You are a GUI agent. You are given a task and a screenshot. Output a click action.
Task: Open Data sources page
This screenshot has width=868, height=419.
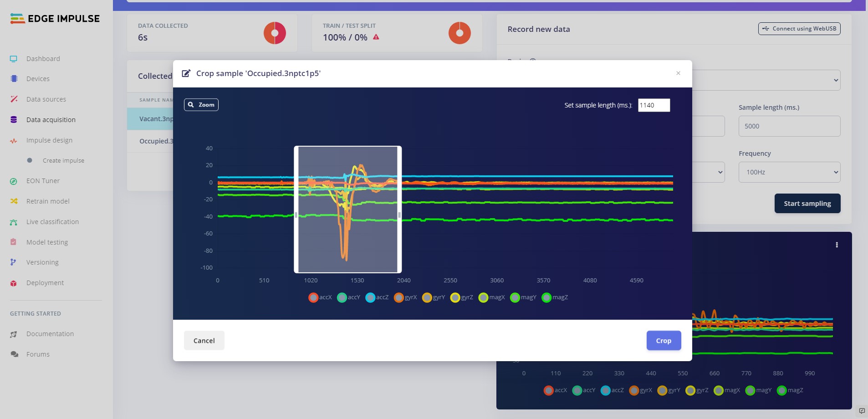46,99
